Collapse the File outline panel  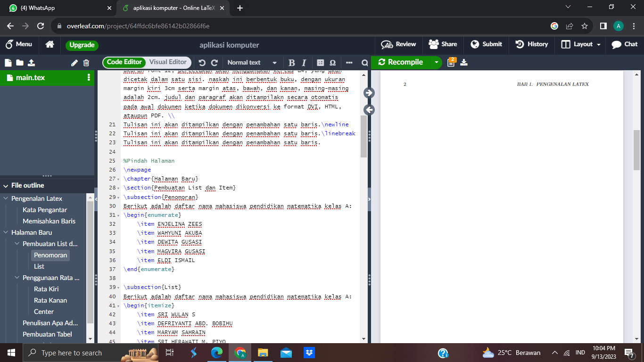pos(6,185)
